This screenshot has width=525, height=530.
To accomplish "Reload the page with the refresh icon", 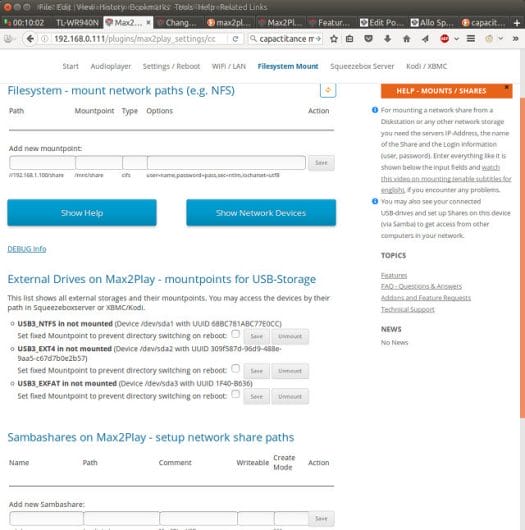I will pyautogui.click(x=236, y=39).
